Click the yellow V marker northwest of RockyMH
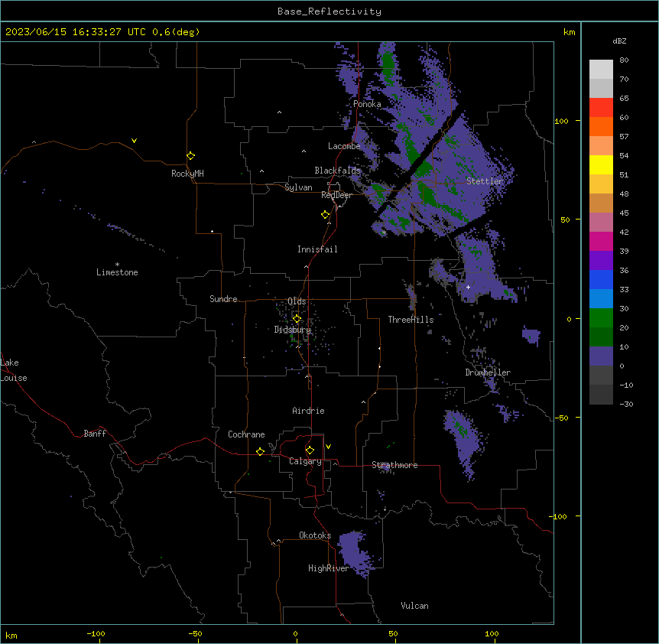Screen dimensions: 659x644 point(134,141)
